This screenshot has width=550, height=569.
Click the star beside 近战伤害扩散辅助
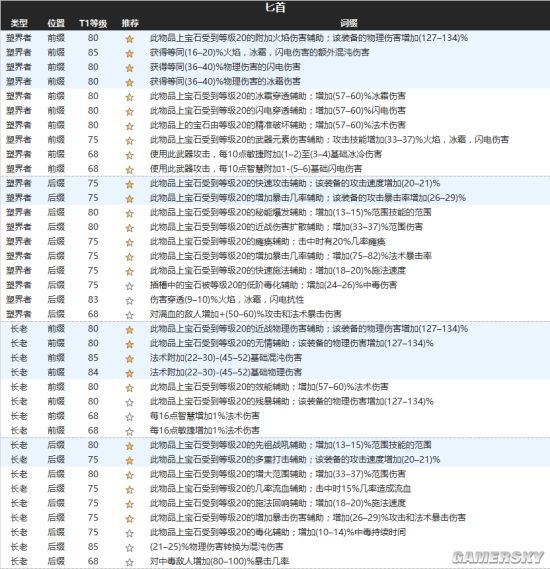[x=130, y=228]
